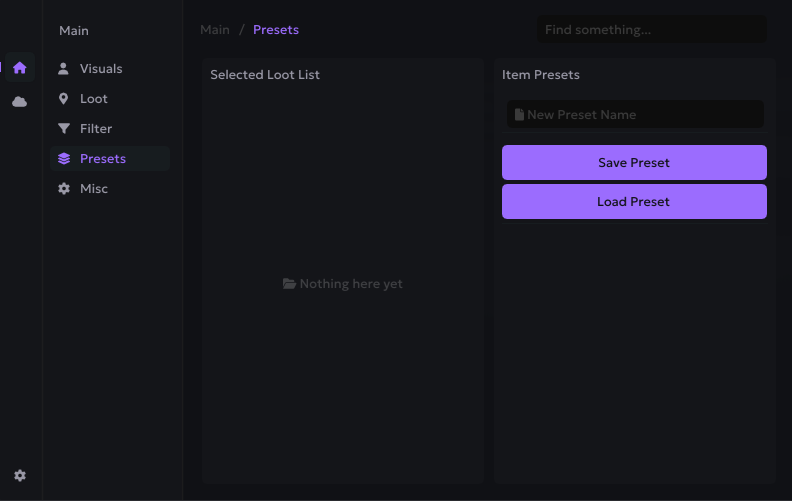Open the cloud section icon
This screenshot has width=792, height=501.
click(20, 101)
